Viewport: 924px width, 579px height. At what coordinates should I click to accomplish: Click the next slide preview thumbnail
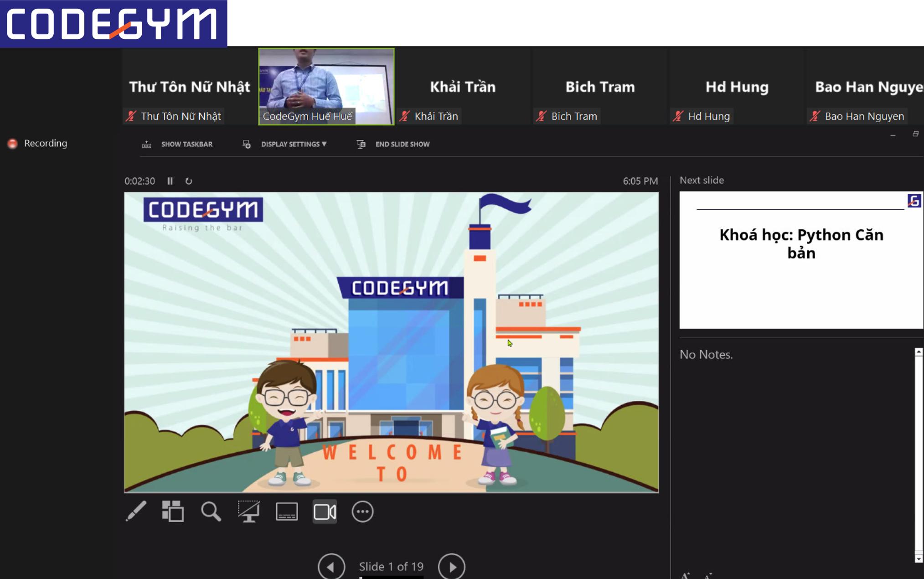coord(801,259)
